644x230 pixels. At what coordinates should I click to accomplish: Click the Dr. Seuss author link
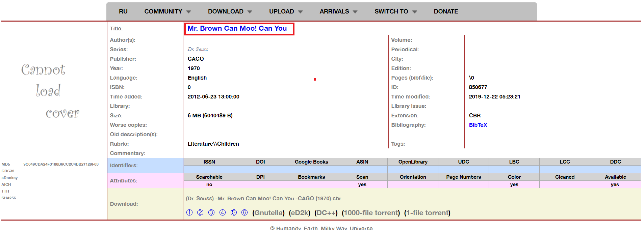(x=198, y=49)
